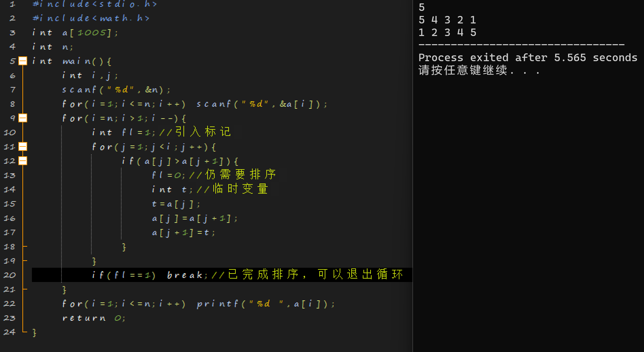Click the 'return 0;' statement
644x352 pixels.
[94, 318]
